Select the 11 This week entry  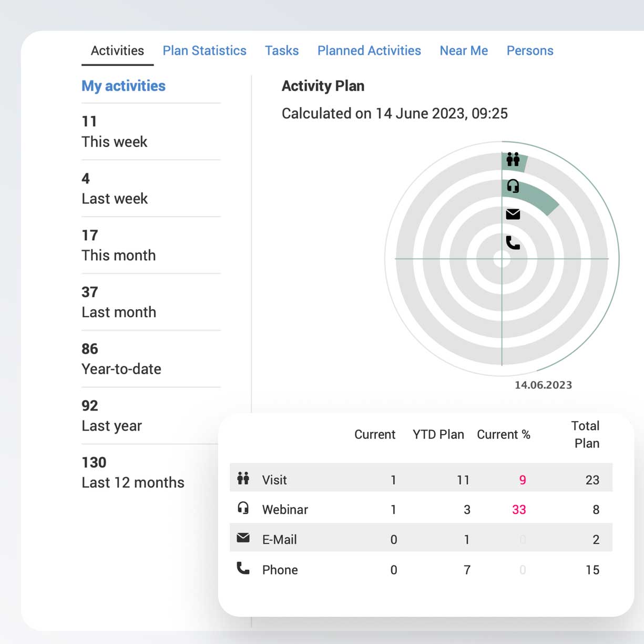151,131
